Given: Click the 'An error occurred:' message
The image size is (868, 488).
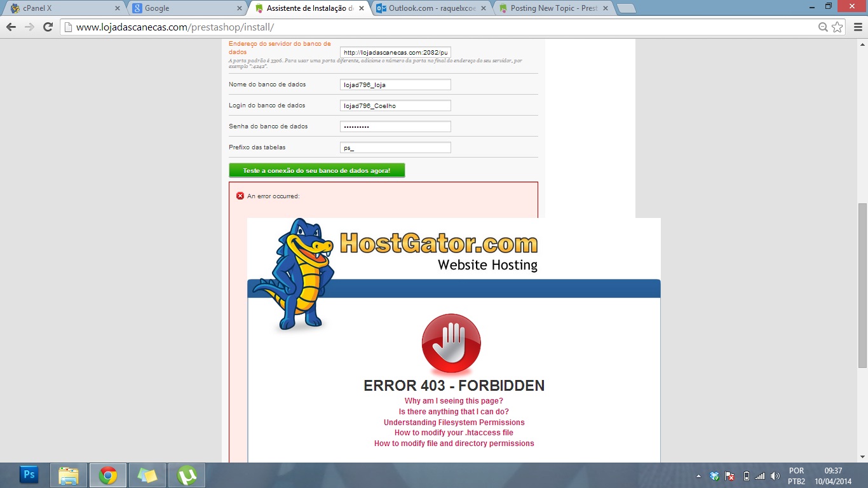Looking at the screenshot, I should (x=273, y=196).
